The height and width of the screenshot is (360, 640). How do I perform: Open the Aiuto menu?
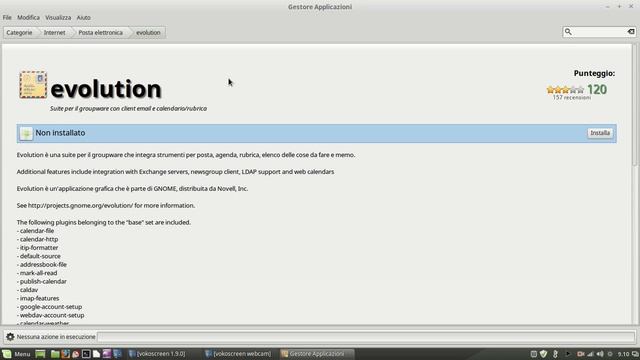(83, 18)
